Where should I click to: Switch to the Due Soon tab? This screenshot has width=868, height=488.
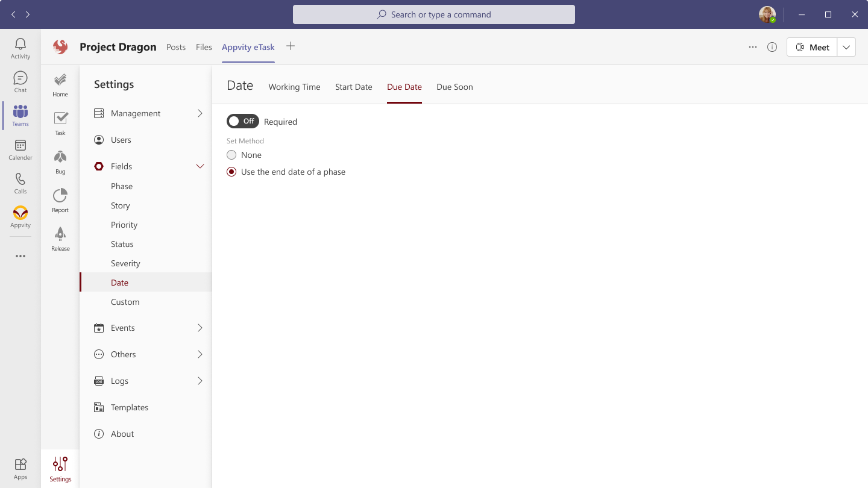454,87
